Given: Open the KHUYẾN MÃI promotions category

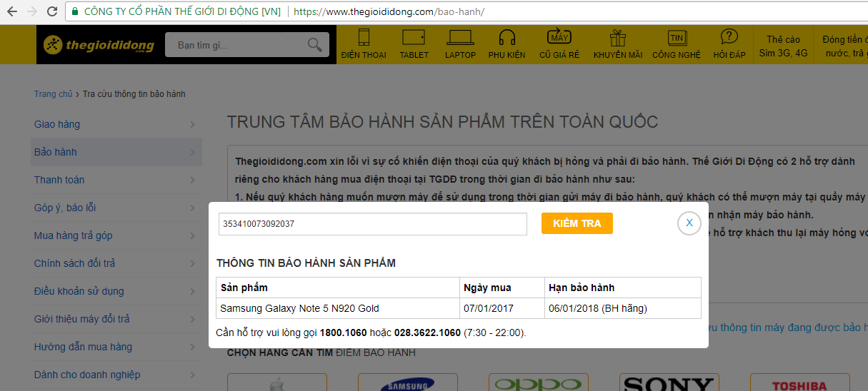Looking at the screenshot, I should [617, 45].
